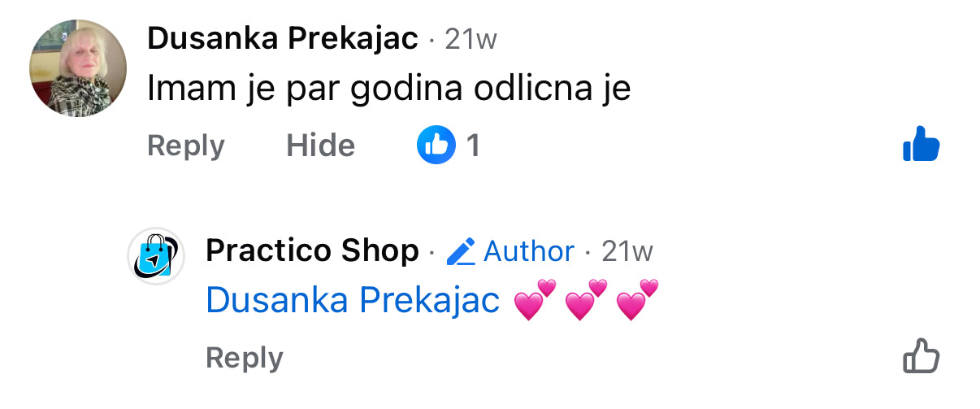Click the blue Author label
980x409 pixels.
tap(529, 251)
